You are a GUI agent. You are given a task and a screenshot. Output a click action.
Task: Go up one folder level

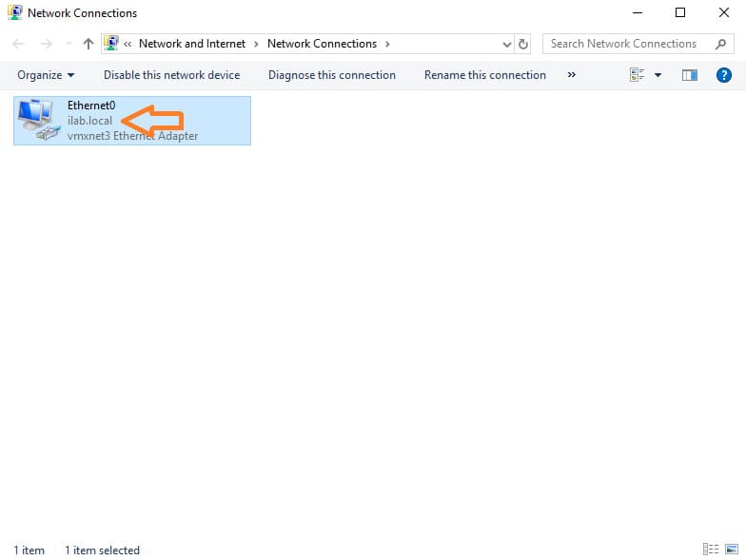click(88, 44)
